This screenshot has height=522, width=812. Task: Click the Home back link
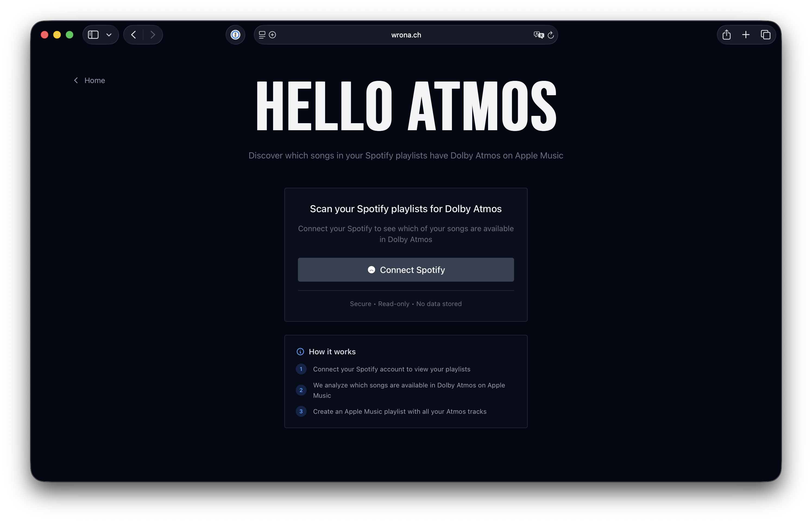click(x=90, y=80)
